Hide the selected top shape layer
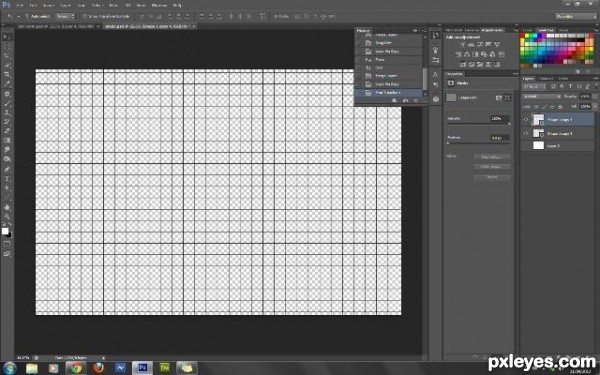This screenshot has width=600, height=375. (x=526, y=119)
